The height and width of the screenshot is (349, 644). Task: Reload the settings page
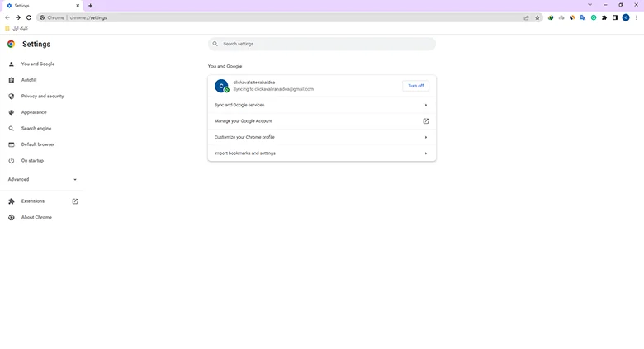tap(29, 17)
